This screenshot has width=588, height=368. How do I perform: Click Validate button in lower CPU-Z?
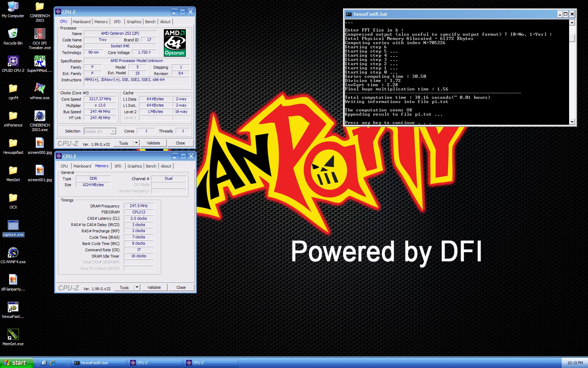154,287
